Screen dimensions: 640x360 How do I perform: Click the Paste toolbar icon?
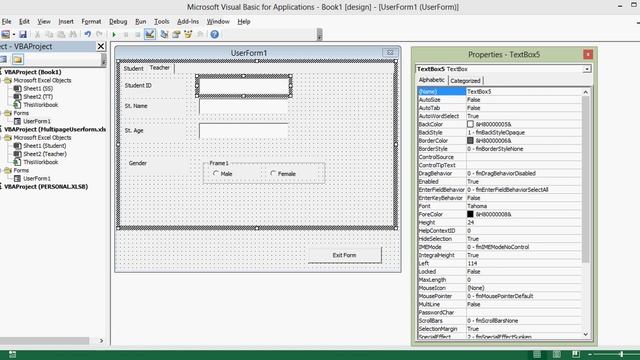click(61, 34)
